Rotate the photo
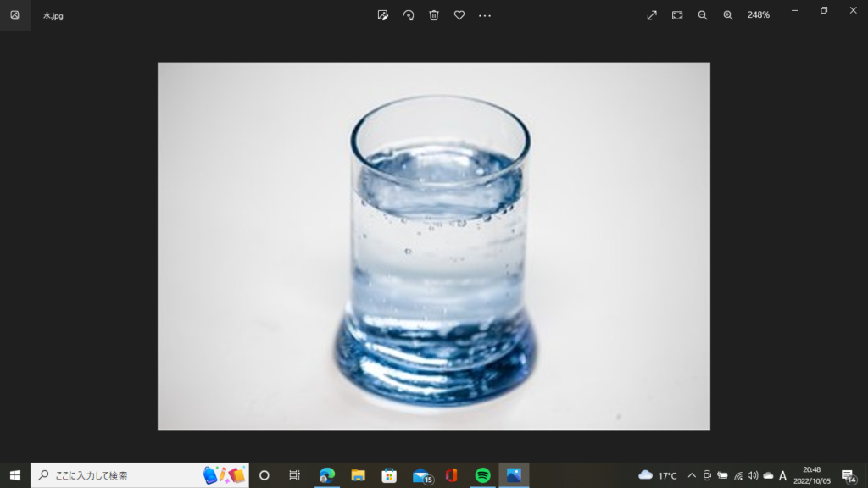The image size is (868, 488). [409, 15]
